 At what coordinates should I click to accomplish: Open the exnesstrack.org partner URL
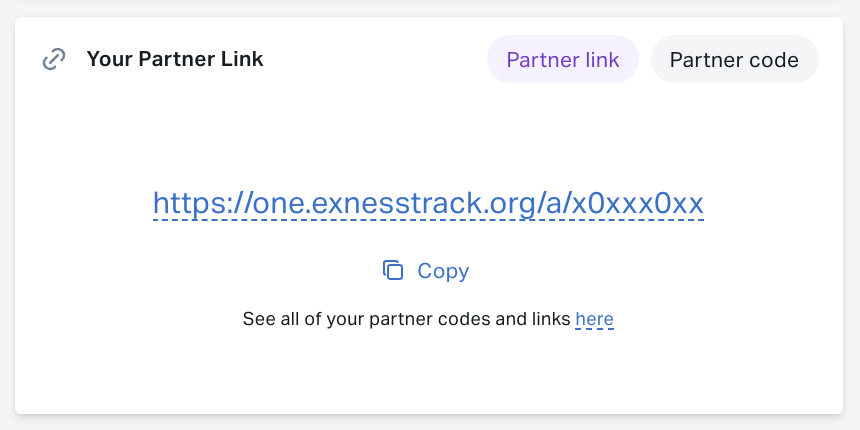428,203
